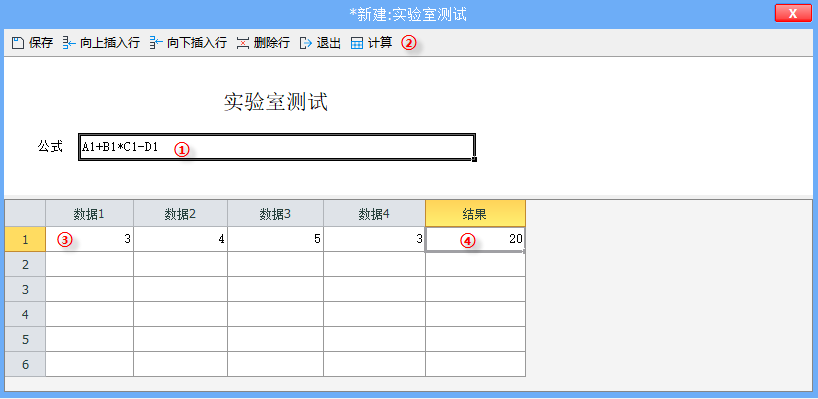This screenshot has width=818, height=399.
Task: Click the empty 数据1 cell in row 2
Action: [89, 264]
